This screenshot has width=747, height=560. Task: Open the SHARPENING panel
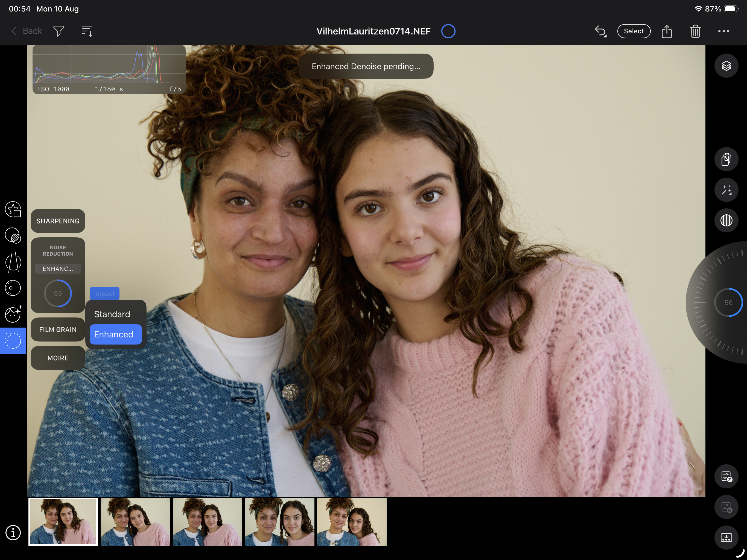pyautogui.click(x=58, y=221)
